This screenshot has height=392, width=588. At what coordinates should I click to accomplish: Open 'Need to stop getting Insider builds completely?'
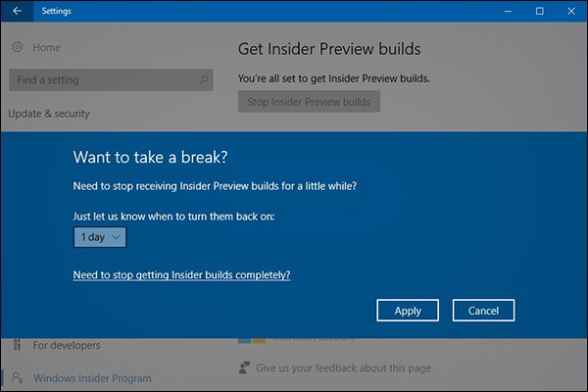(x=181, y=275)
